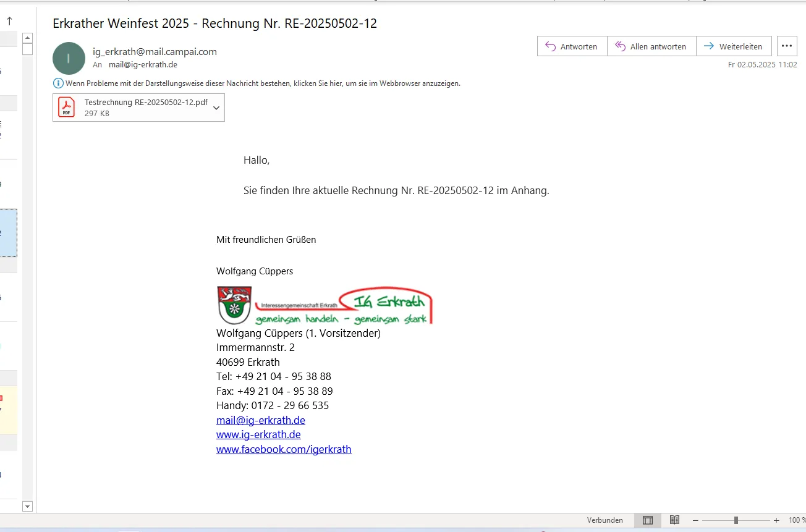Click the zoom in plus icon
Image resolution: width=806 pixels, height=532 pixels.
(776, 520)
